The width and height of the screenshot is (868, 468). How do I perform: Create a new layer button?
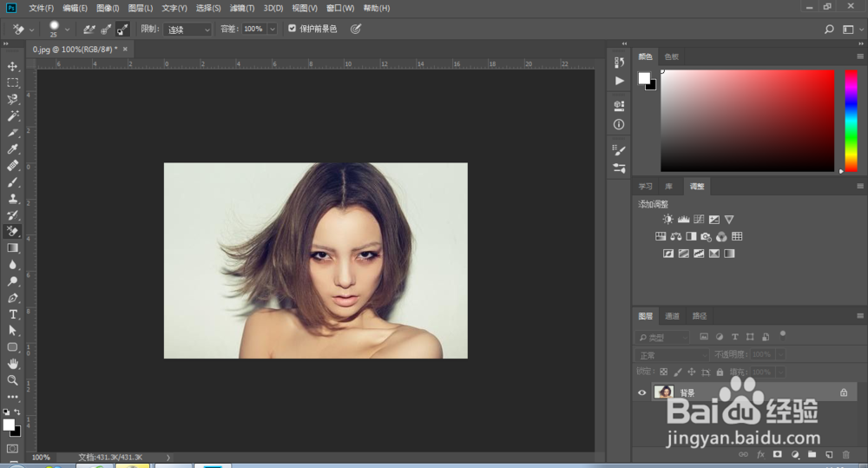(x=829, y=454)
